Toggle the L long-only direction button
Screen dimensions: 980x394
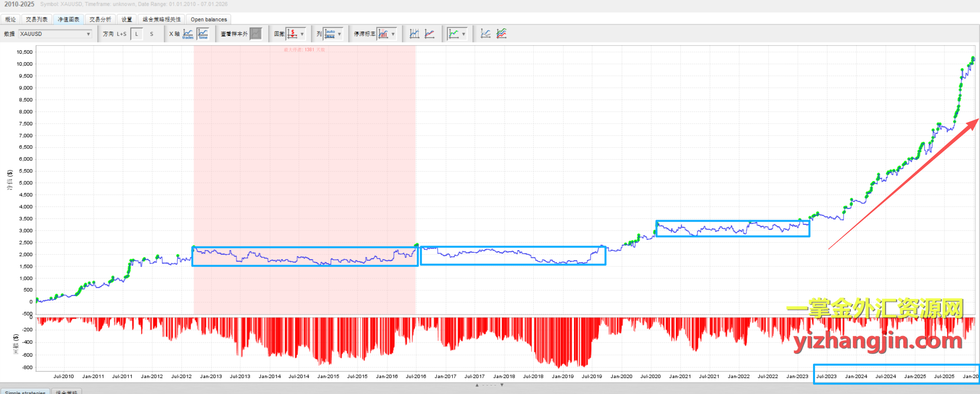[137, 34]
